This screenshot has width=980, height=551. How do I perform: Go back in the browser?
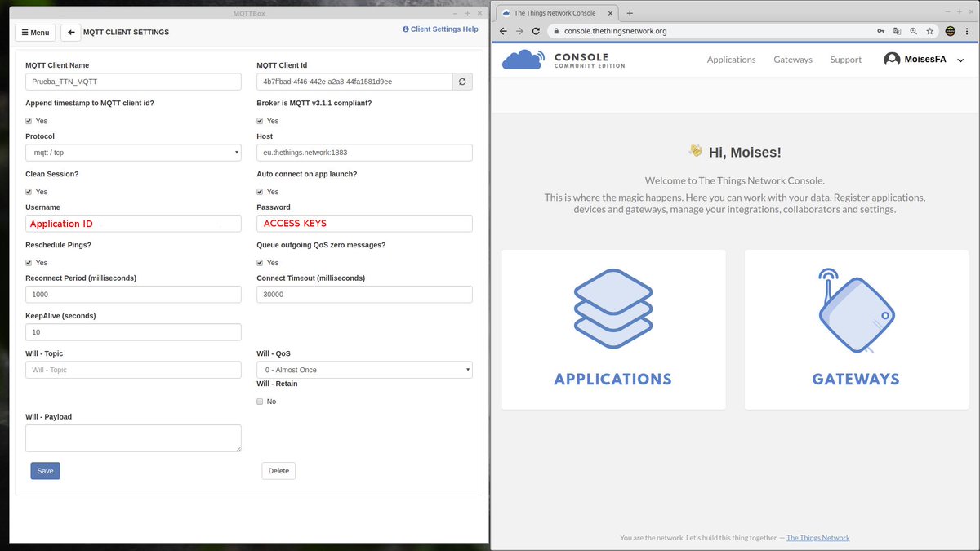click(x=503, y=31)
